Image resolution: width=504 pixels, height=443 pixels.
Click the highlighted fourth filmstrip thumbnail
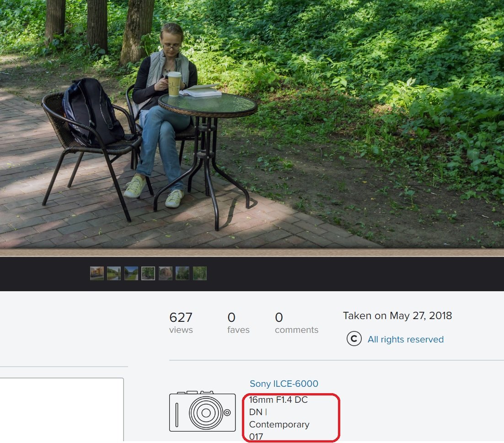tap(148, 273)
